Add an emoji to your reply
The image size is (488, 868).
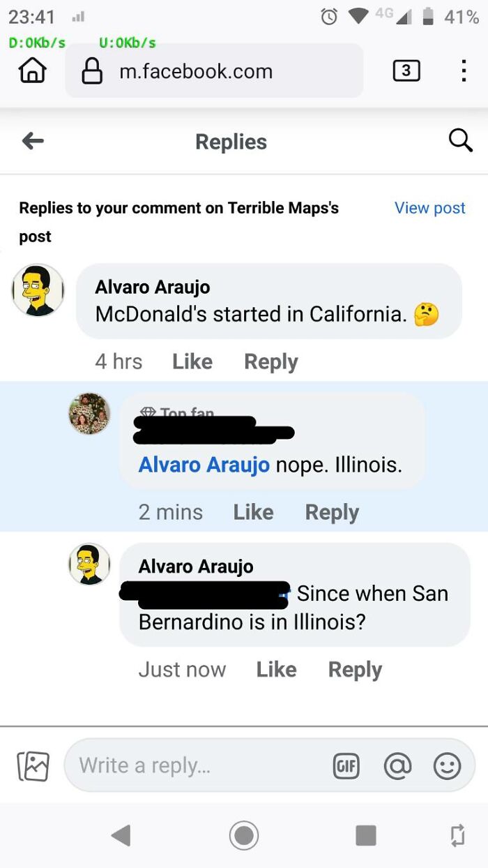pos(447,765)
